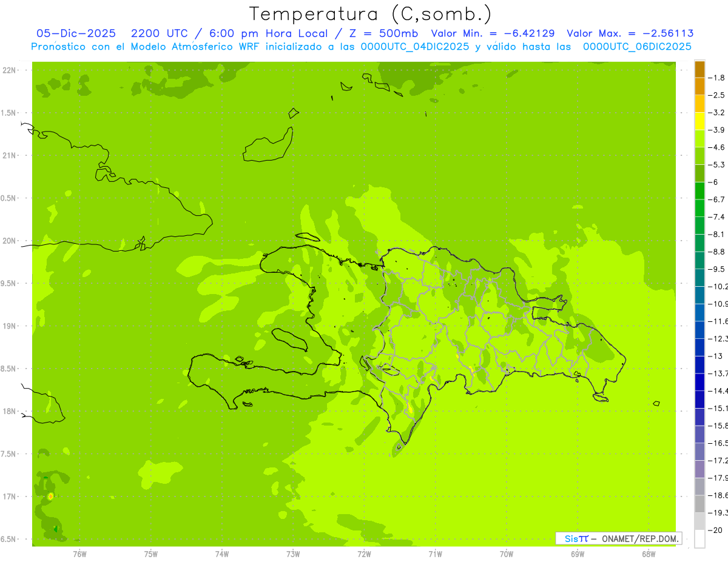
Task: Click the date '05-Dic-2025' in header
Action: [x=76, y=33]
